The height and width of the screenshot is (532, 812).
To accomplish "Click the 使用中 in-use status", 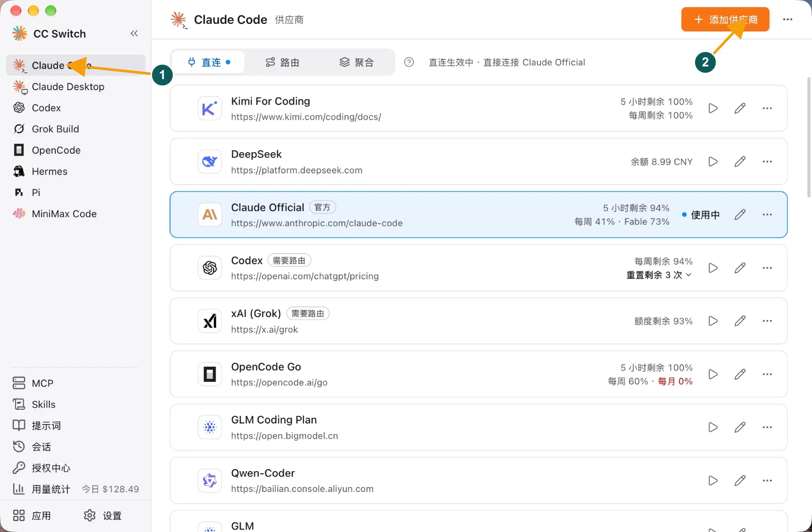I will (x=701, y=215).
